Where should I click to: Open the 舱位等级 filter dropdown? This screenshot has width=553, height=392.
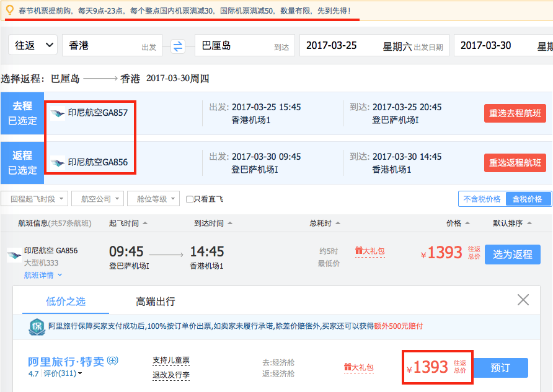coord(153,199)
